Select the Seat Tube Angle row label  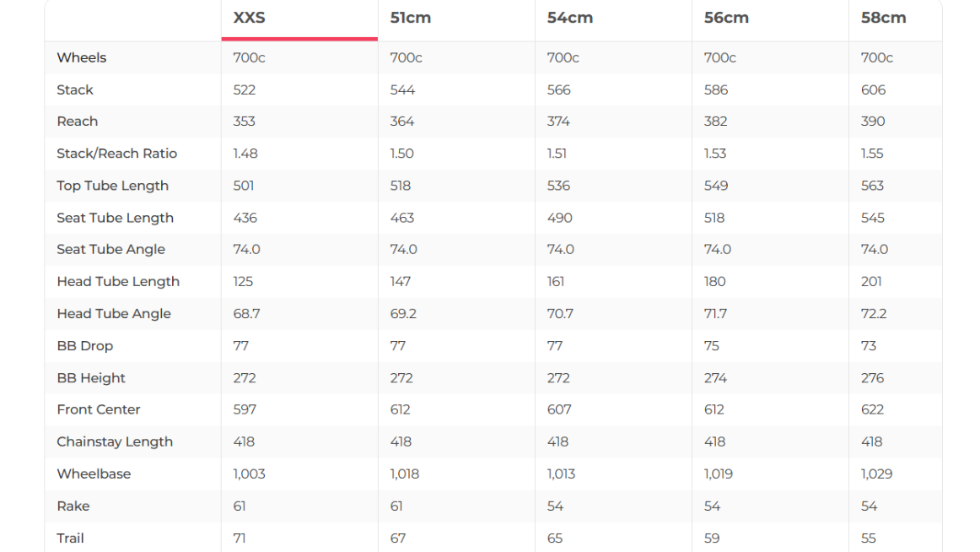tap(111, 250)
